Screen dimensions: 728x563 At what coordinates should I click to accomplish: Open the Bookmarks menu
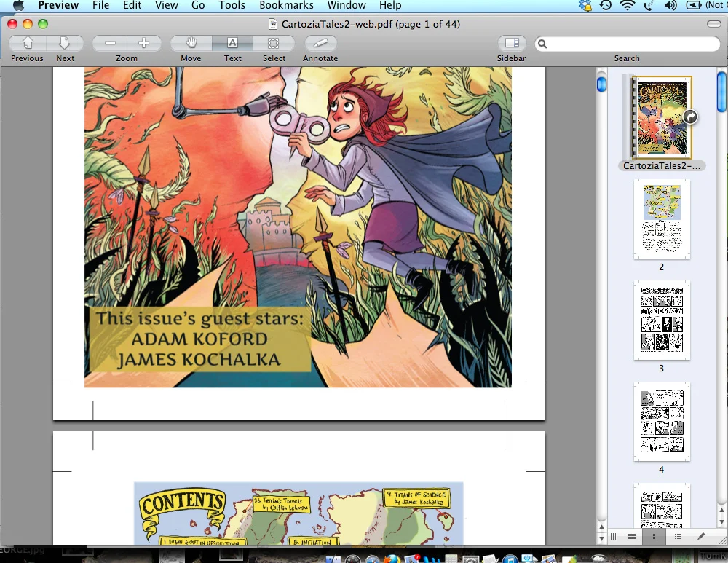[x=286, y=5]
